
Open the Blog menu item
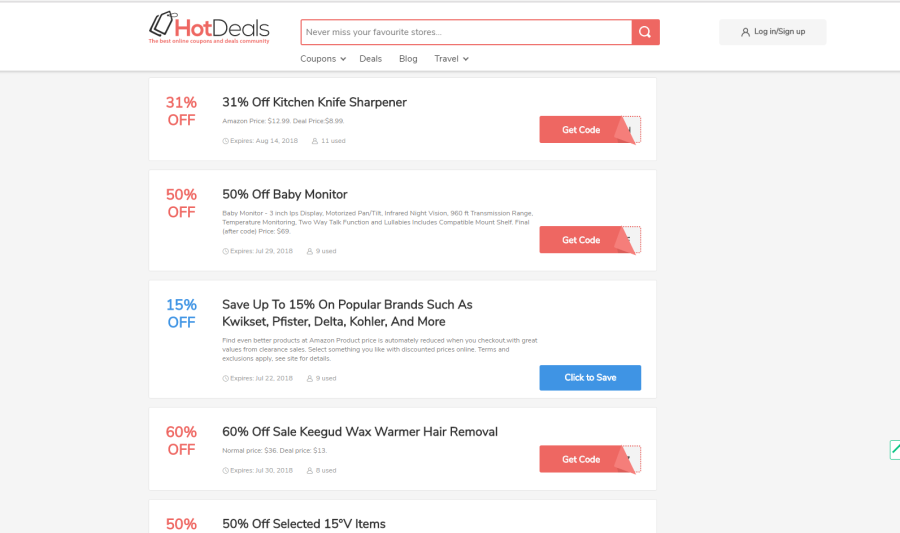pyautogui.click(x=408, y=59)
